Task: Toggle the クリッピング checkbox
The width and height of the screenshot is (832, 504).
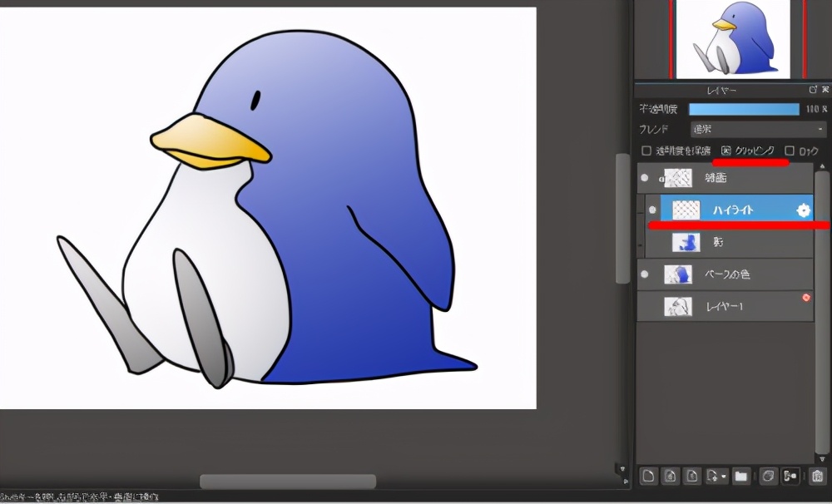Action: (x=726, y=151)
